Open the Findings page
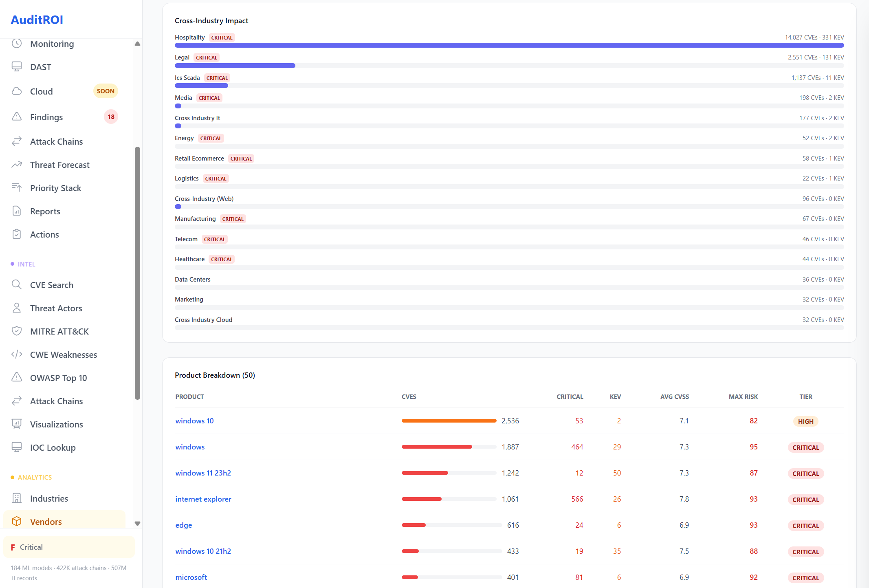The width and height of the screenshot is (869, 588). 64,117
